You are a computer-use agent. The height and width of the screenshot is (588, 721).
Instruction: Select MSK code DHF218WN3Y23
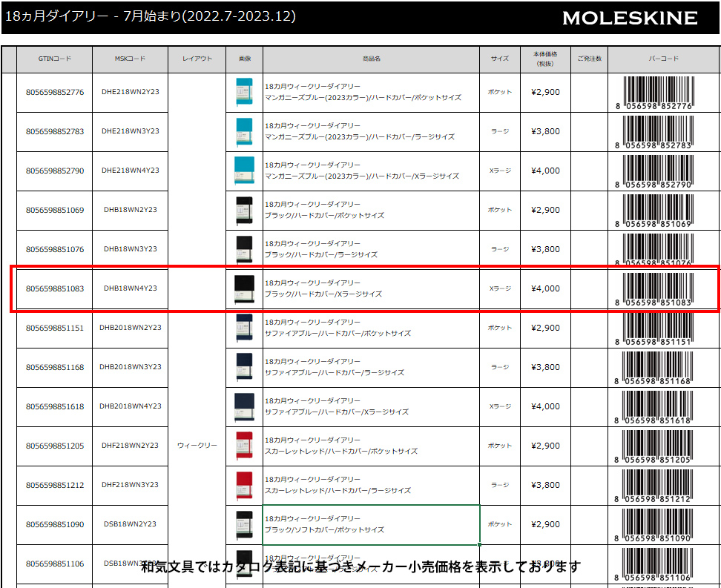tap(130, 485)
